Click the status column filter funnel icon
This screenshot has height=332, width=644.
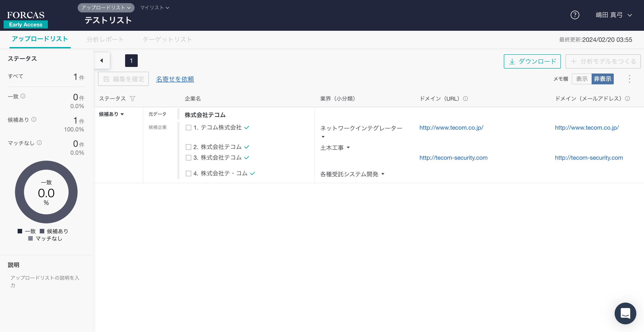tap(133, 99)
